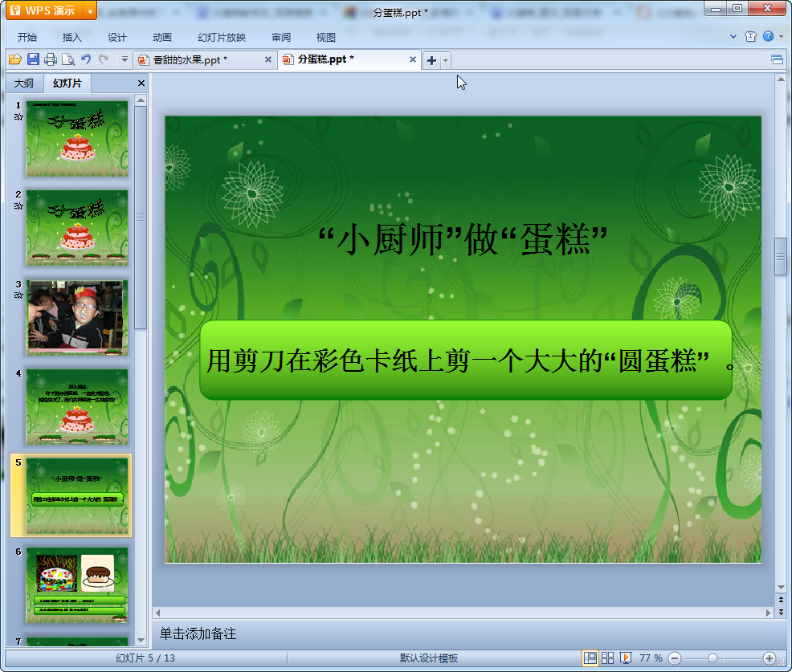Click animation star icon beside slide 2
The height and width of the screenshot is (672, 792).
point(18,206)
